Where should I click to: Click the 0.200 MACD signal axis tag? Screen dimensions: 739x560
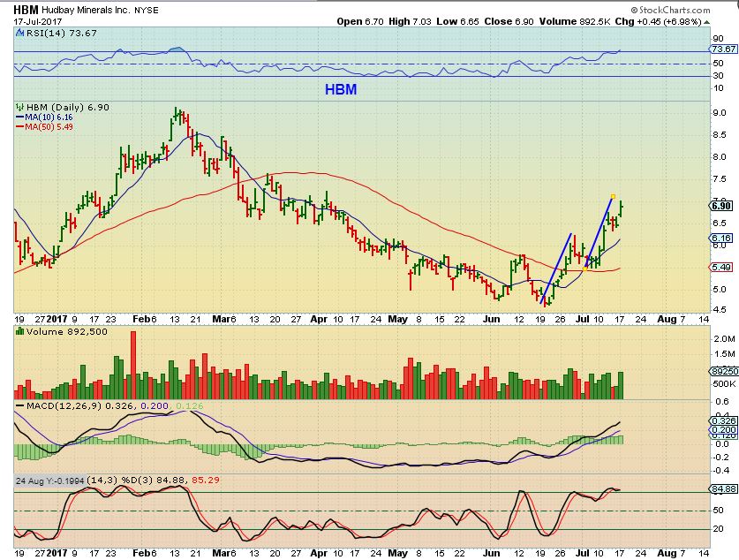(x=723, y=429)
